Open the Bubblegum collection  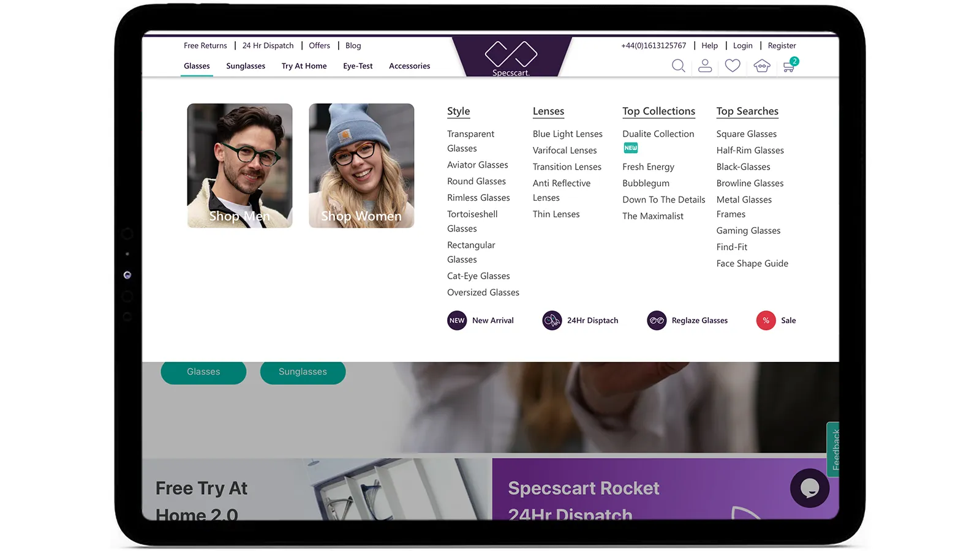click(646, 184)
